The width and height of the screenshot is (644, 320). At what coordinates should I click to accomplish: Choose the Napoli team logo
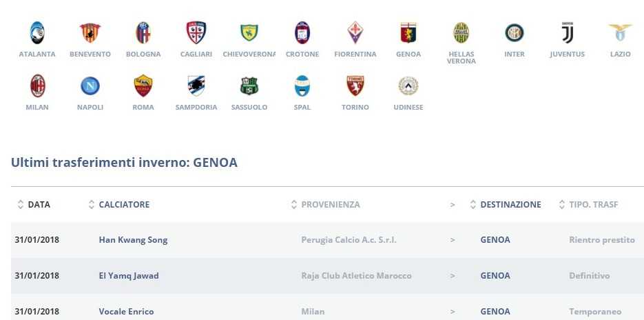[90, 86]
